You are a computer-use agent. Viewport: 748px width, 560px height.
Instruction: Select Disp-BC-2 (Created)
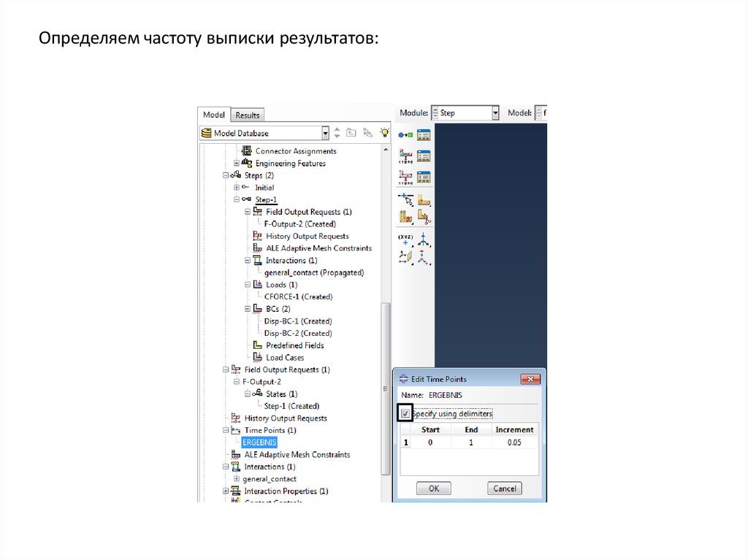tap(298, 334)
